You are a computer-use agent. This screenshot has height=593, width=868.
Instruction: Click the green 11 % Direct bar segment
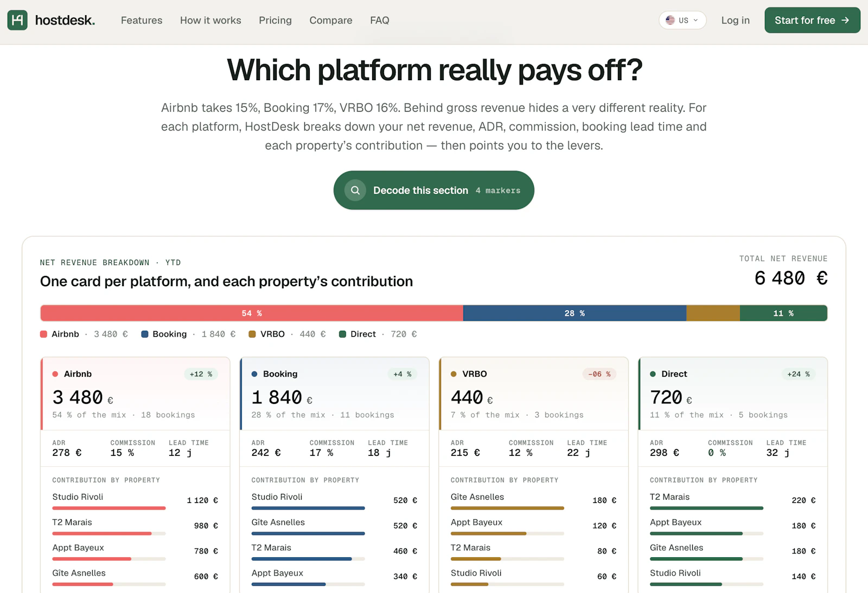pyautogui.click(x=783, y=313)
